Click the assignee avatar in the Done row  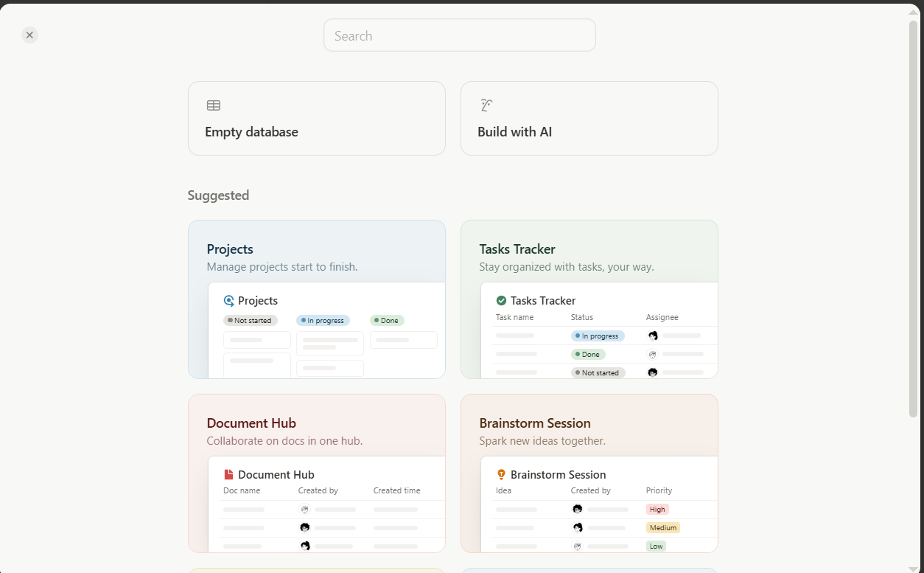click(653, 355)
